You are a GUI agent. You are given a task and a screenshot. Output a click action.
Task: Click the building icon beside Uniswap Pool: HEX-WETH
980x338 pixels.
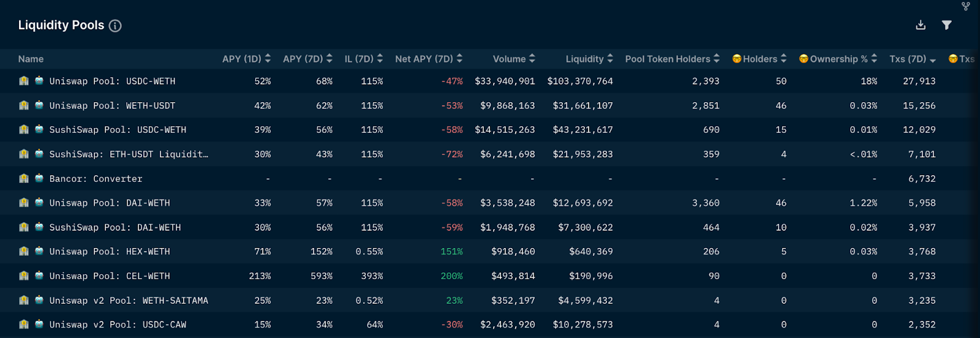[x=24, y=251]
